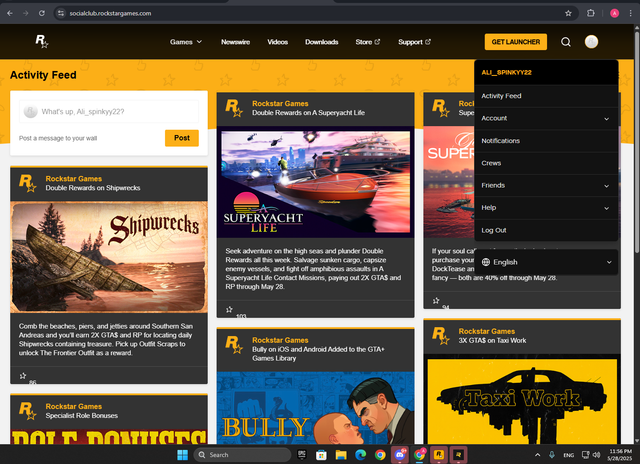Open Newswire from navigation
The width and height of the screenshot is (640, 464).
click(x=236, y=42)
